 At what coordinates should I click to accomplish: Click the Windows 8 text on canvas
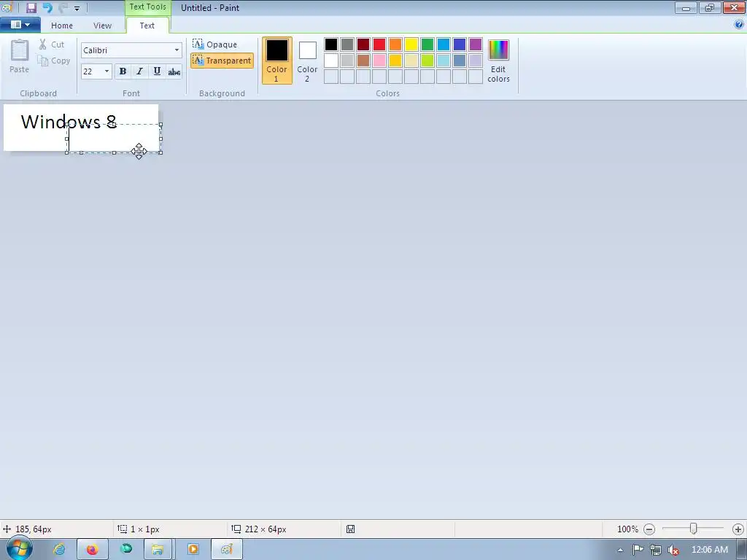(69, 122)
